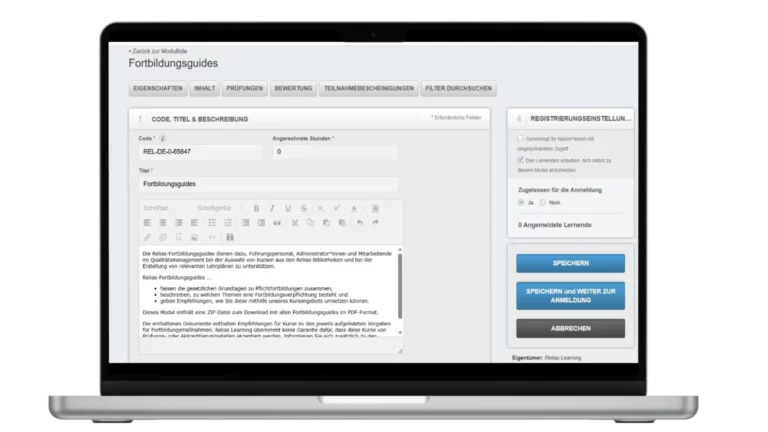Pick text color with the A icon
The height and width of the screenshot is (432, 768).
pos(354,208)
